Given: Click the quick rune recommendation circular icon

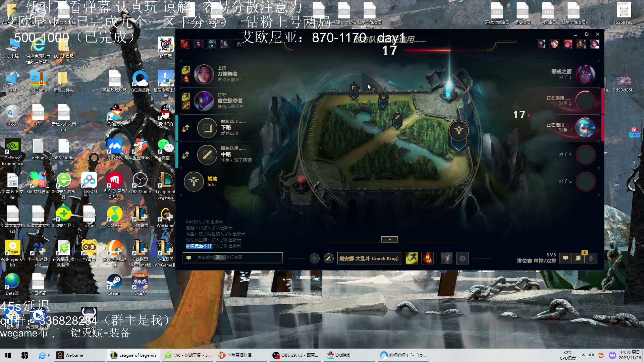Looking at the screenshot, I should coord(314,258).
